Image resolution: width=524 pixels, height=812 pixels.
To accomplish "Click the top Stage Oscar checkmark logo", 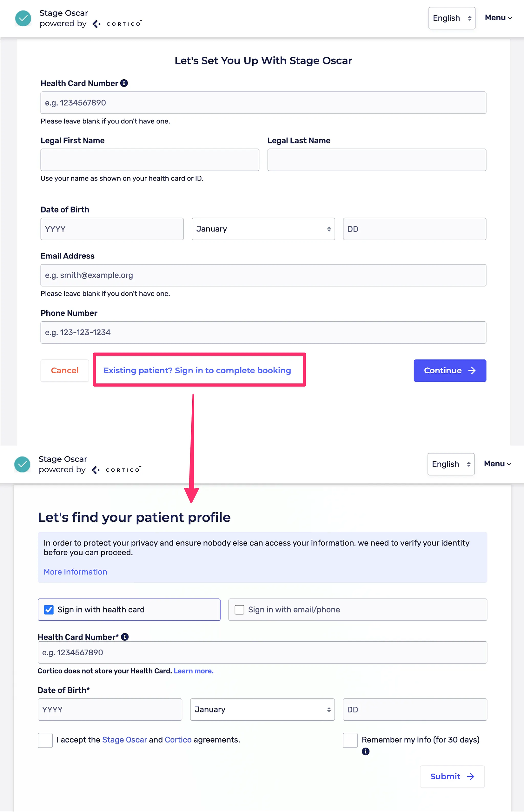I will 23,18.
